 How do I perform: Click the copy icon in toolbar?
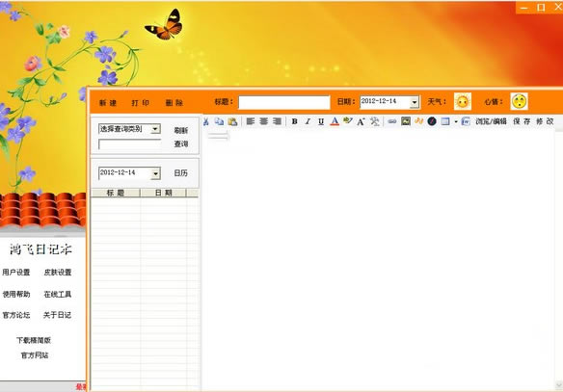pos(219,121)
